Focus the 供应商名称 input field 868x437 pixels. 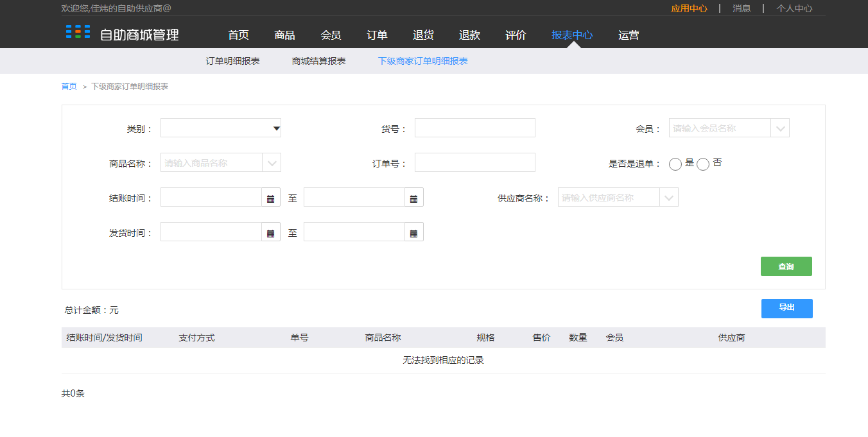click(x=609, y=198)
